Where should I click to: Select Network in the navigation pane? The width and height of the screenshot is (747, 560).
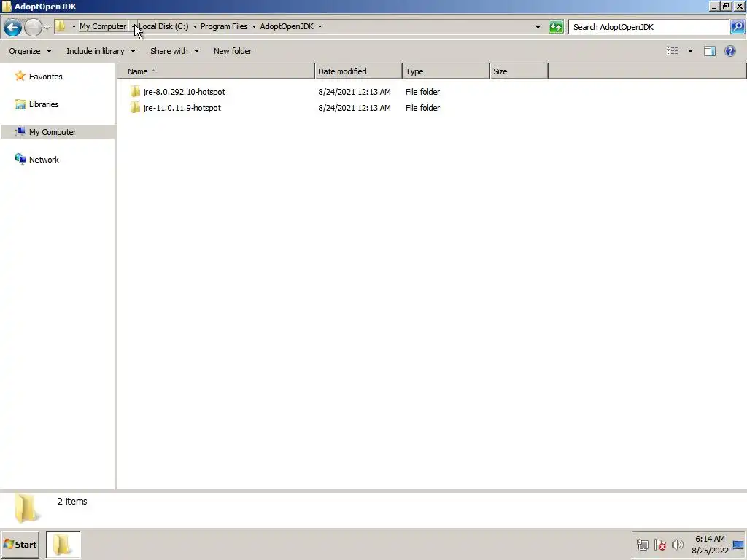click(x=44, y=160)
